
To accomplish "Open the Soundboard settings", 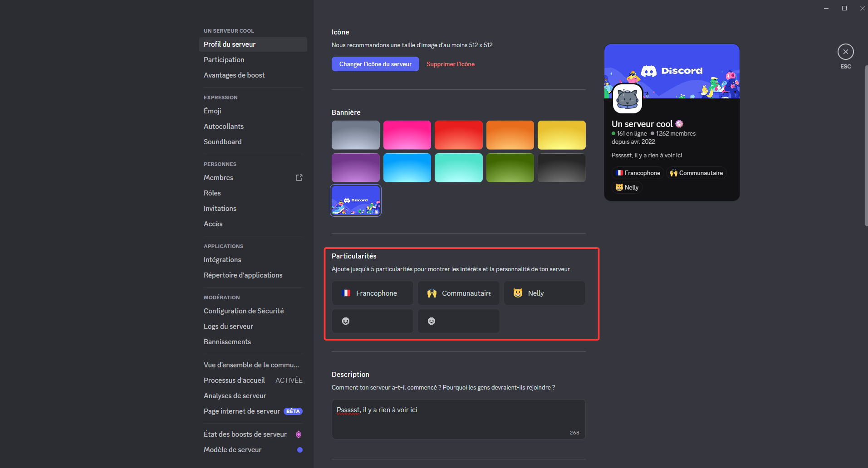I will pos(222,142).
